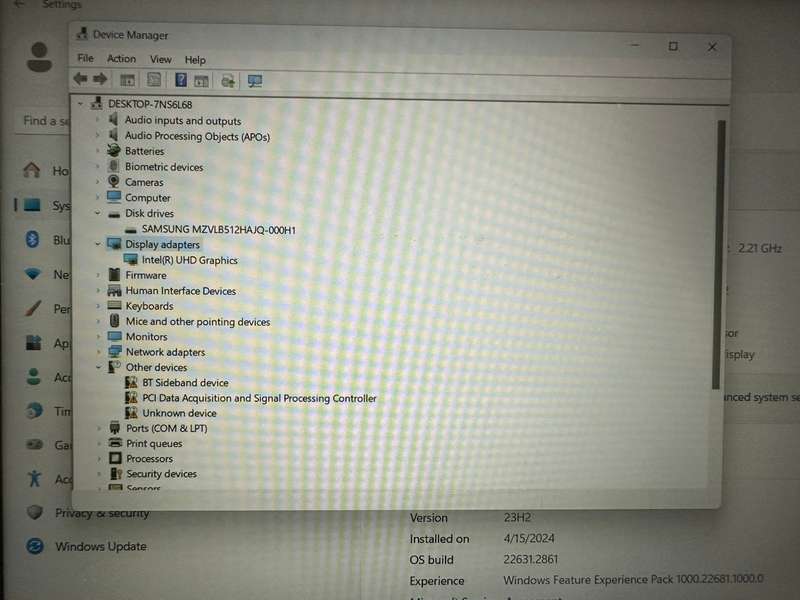Open the Help menu
The image size is (800, 600).
tap(195, 60)
